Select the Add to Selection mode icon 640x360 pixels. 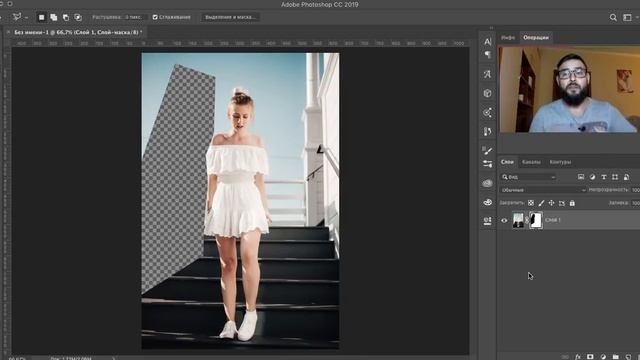click(x=53, y=17)
